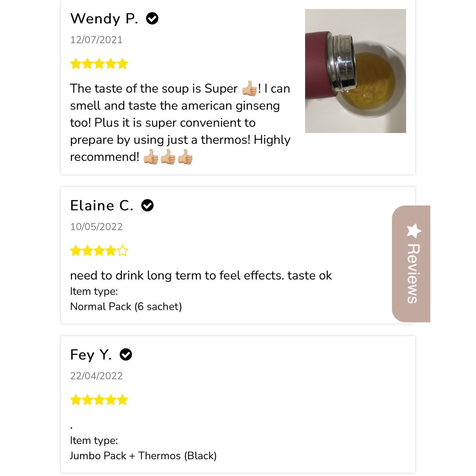Click the date 22/04/2022
476x476 pixels.
point(96,376)
